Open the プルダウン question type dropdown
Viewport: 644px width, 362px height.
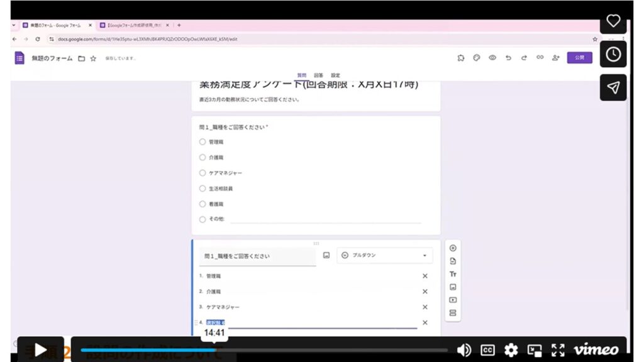384,256
